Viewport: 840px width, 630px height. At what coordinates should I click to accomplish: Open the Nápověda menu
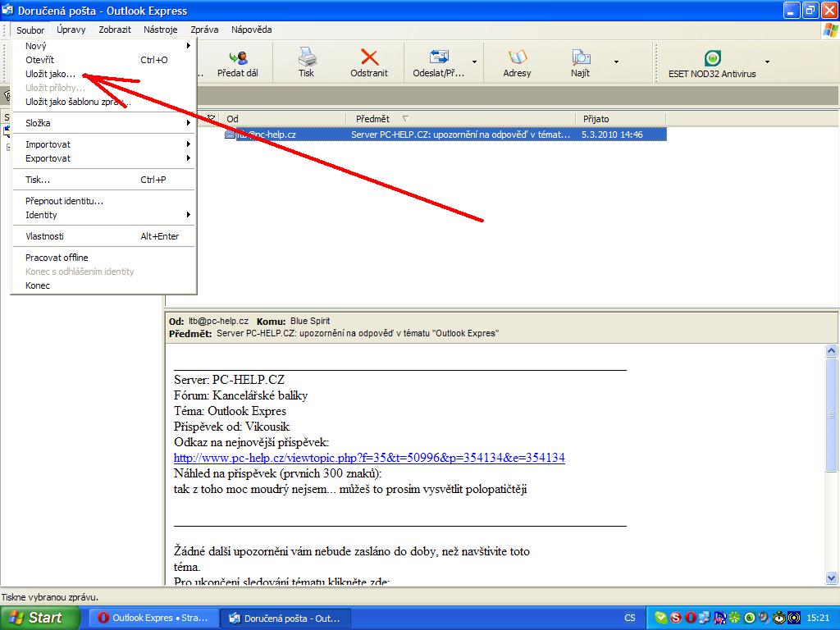click(x=251, y=30)
